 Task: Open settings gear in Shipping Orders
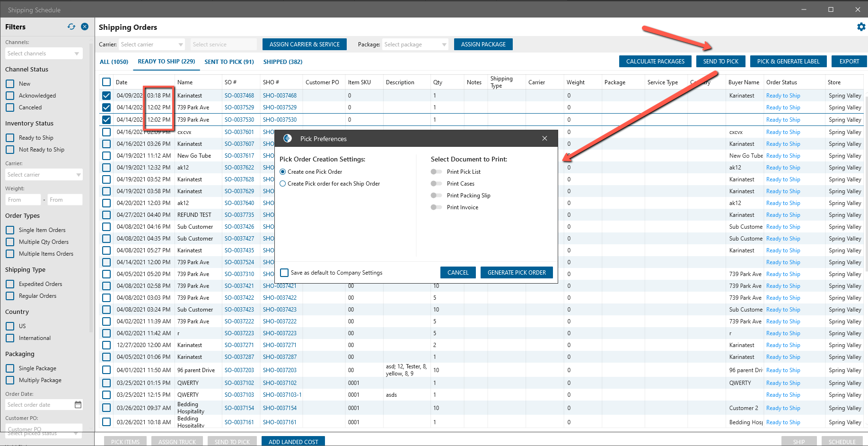click(x=861, y=27)
